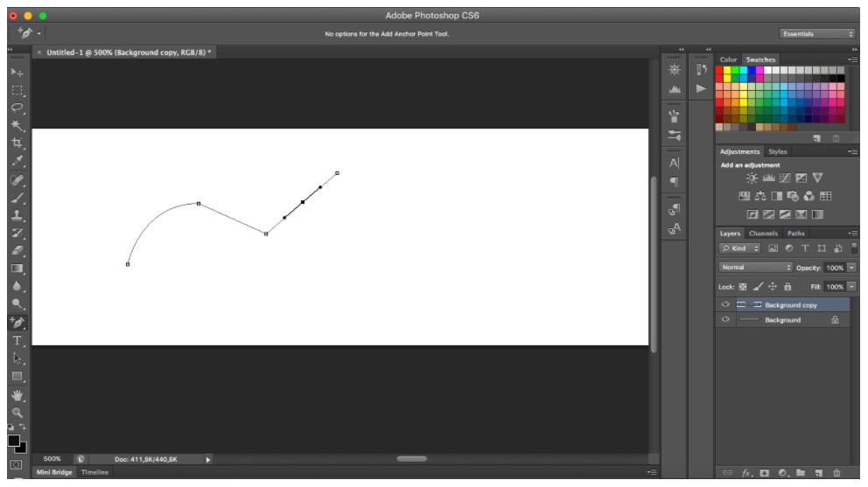The height and width of the screenshot is (487, 868).
Task: Add a Brightness/Contrast adjustment
Action: tap(752, 178)
